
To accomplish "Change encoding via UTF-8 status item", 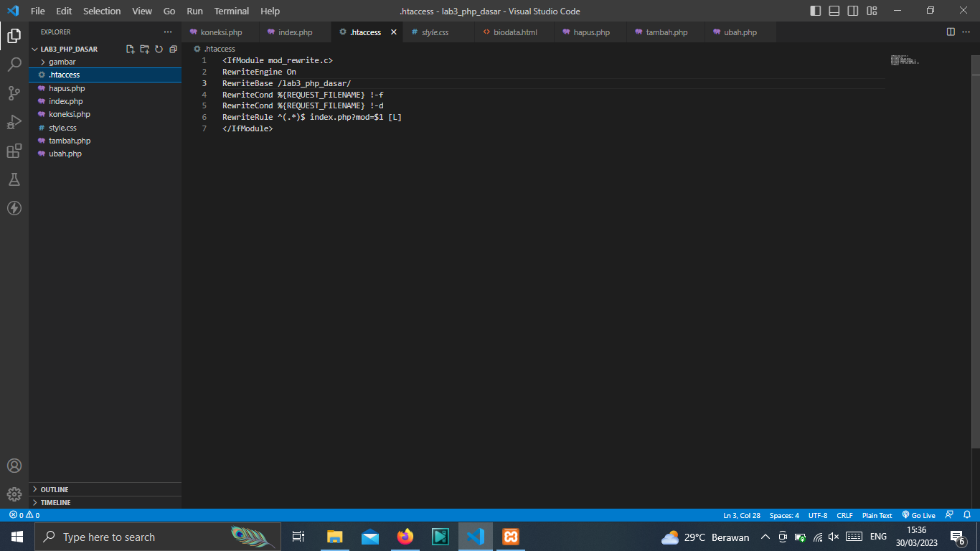I will (818, 515).
